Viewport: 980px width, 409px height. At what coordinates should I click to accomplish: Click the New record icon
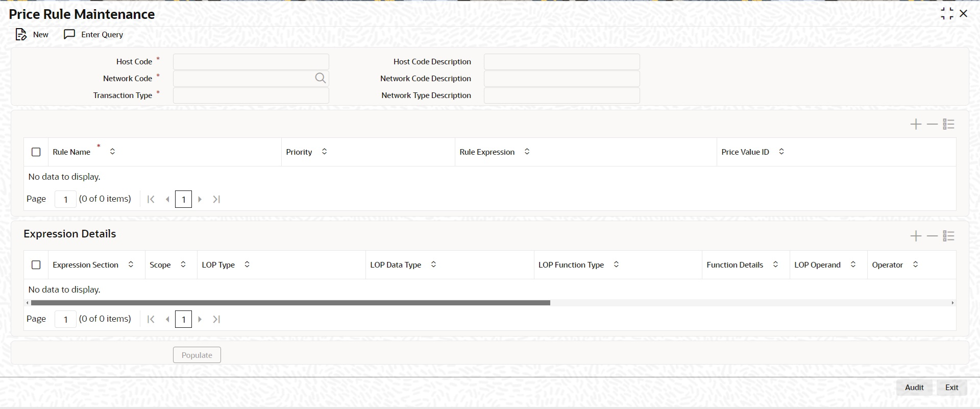(x=20, y=34)
